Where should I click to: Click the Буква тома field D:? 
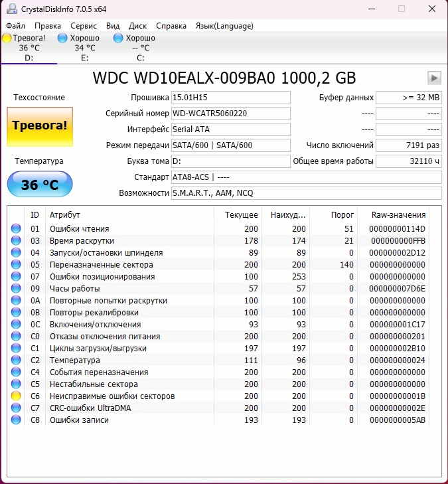pos(231,161)
